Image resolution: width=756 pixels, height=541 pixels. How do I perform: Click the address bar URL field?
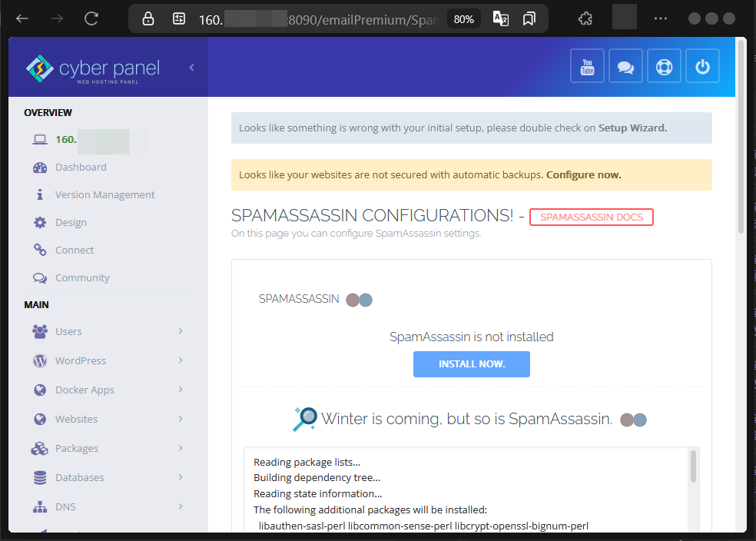pos(320,19)
